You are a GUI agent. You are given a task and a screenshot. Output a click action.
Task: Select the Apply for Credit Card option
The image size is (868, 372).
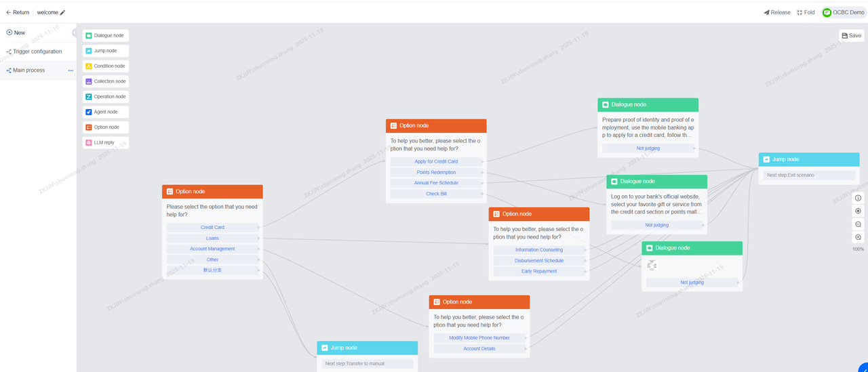(x=436, y=161)
